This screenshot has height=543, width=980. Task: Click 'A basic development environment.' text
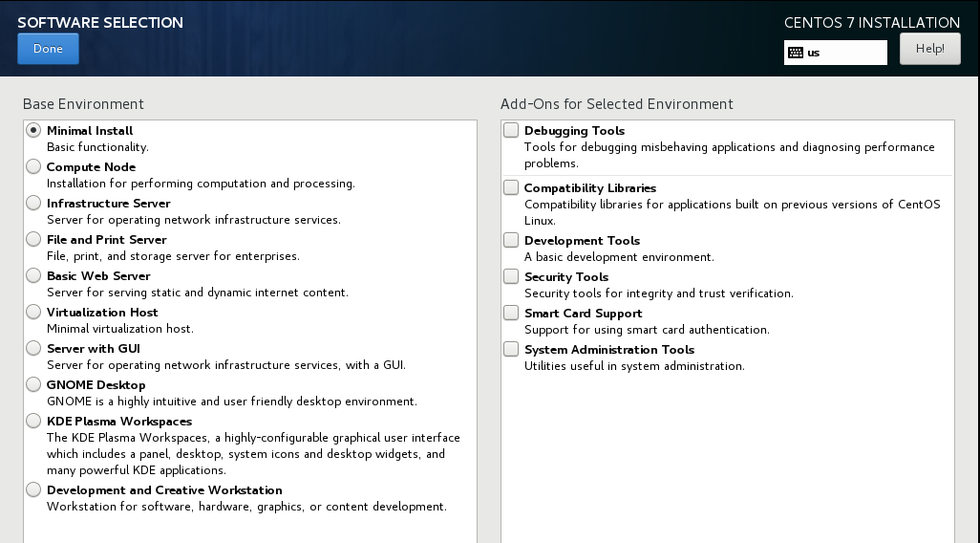[x=619, y=257]
